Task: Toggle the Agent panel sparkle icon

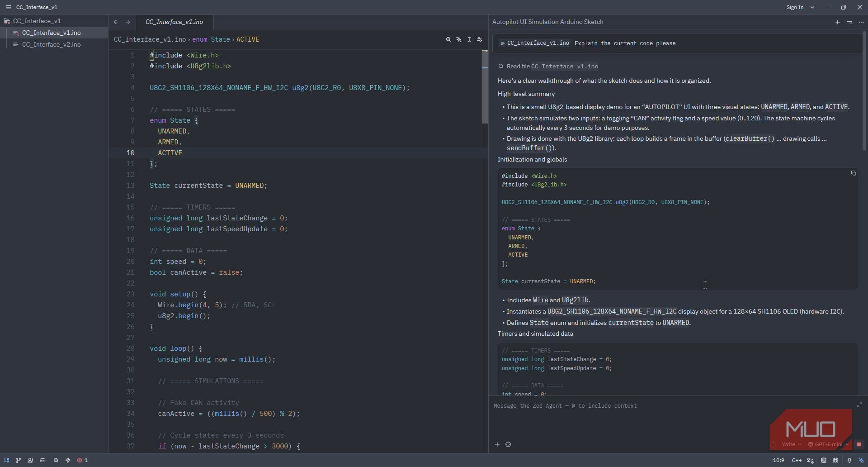Action: point(861,460)
